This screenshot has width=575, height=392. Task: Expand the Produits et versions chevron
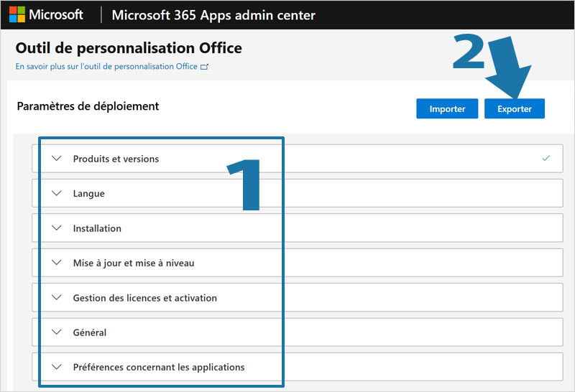click(57, 159)
